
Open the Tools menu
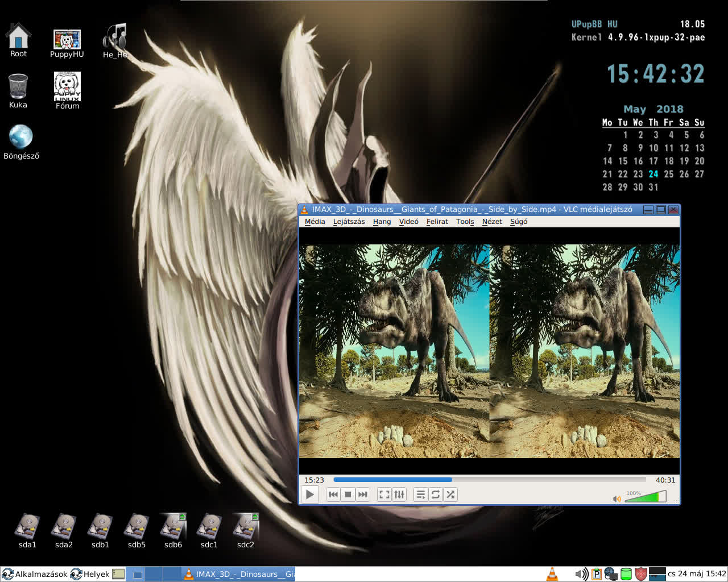pos(465,222)
